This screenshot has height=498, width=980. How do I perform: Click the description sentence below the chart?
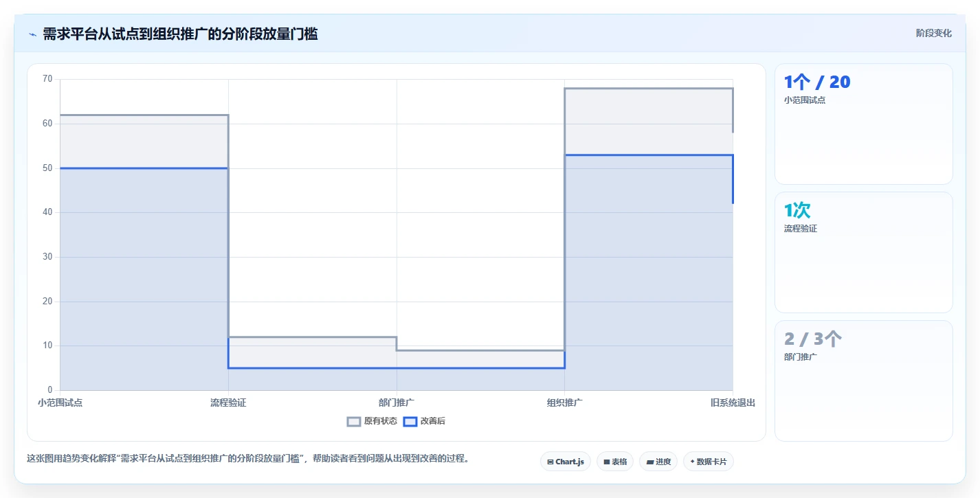coord(248,458)
